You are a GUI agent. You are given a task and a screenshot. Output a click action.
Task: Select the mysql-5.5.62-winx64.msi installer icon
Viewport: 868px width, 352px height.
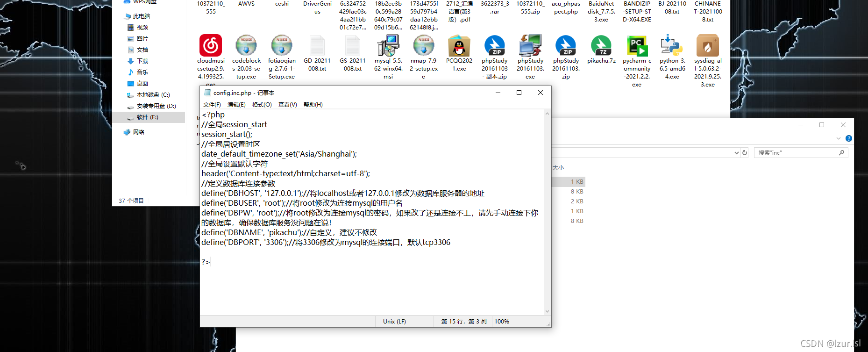pos(388,46)
